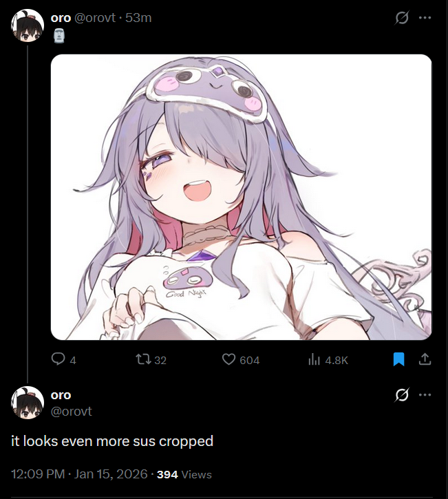The image size is (448, 499).
Task: Like the tweet with 604 likes
Action: 228,359
